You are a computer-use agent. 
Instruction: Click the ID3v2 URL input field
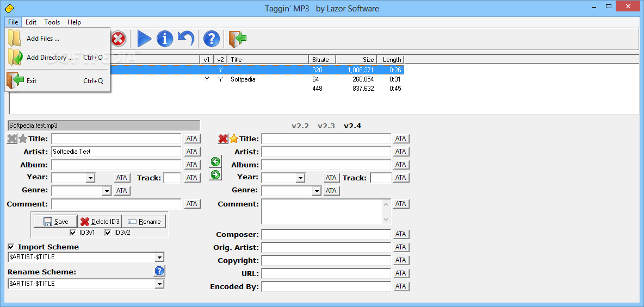coord(326,273)
